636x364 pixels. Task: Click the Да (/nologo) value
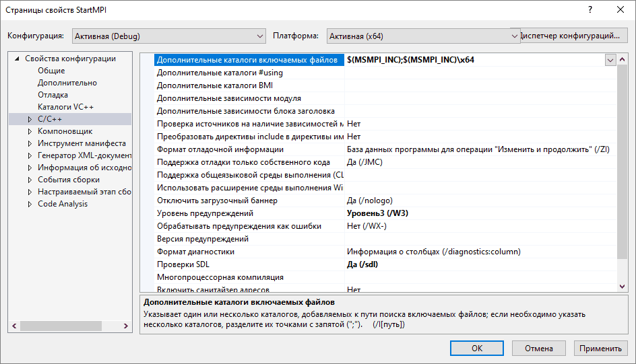369,201
